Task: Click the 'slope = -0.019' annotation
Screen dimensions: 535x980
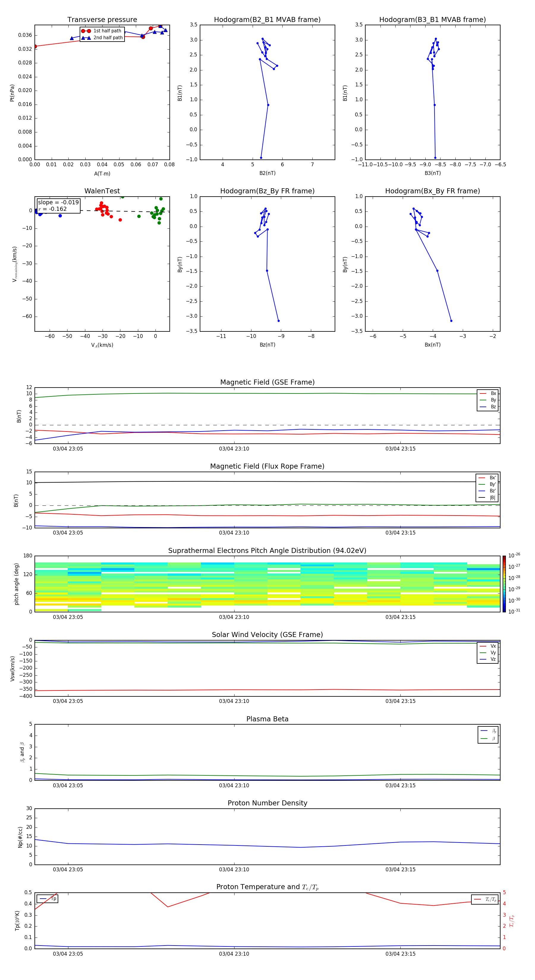Action: click(58, 203)
